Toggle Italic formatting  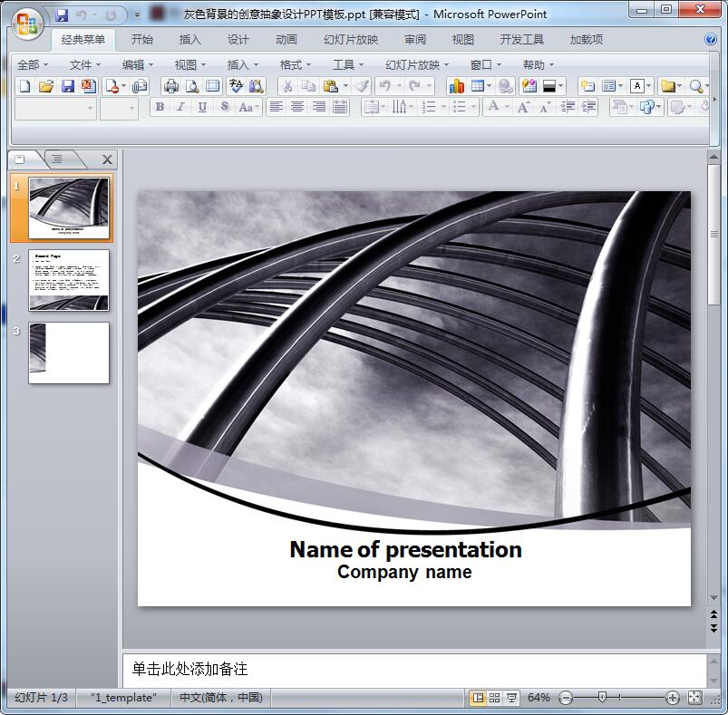pos(180,107)
